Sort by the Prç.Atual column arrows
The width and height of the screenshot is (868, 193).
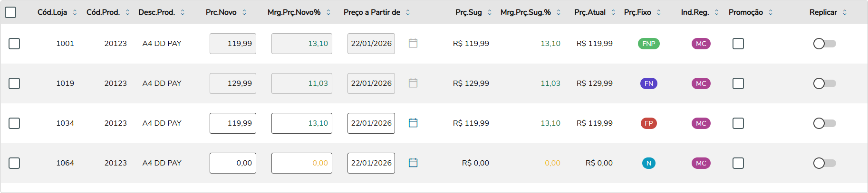point(613,12)
